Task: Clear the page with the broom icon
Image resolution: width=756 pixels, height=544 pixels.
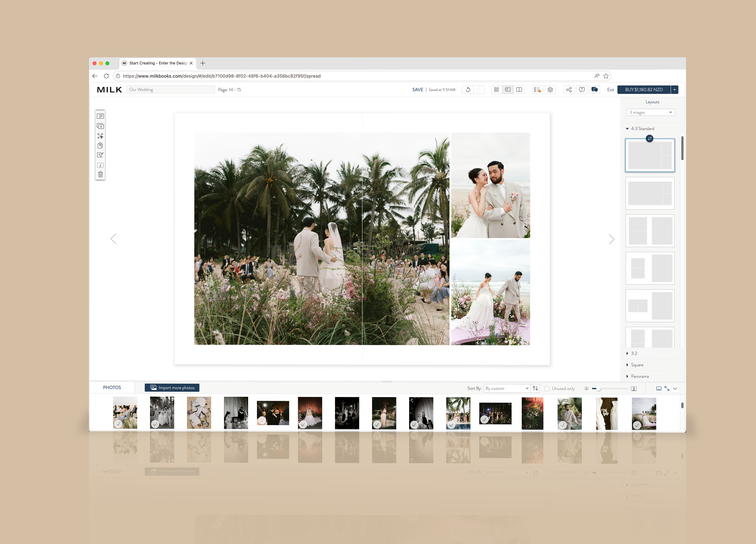Action: pyautogui.click(x=100, y=155)
